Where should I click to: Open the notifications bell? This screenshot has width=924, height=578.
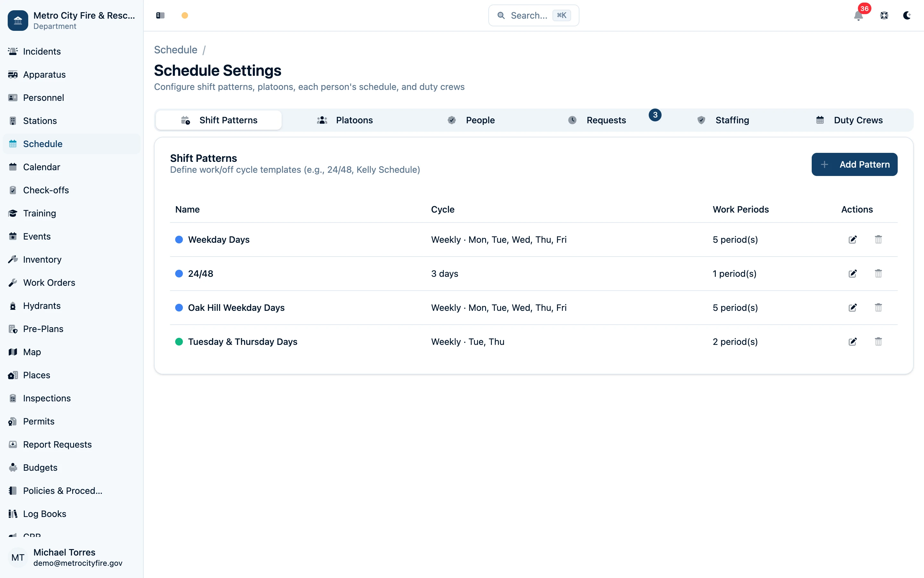click(x=858, y=15)
